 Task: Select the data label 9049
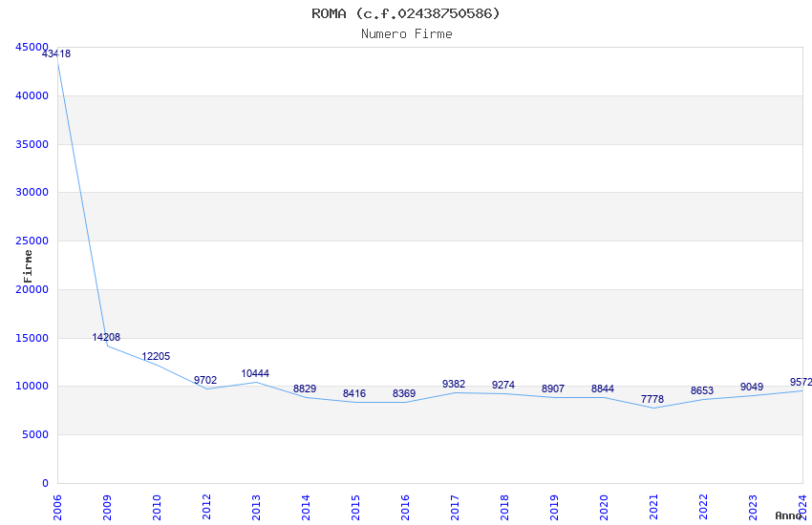coord(752,387)
